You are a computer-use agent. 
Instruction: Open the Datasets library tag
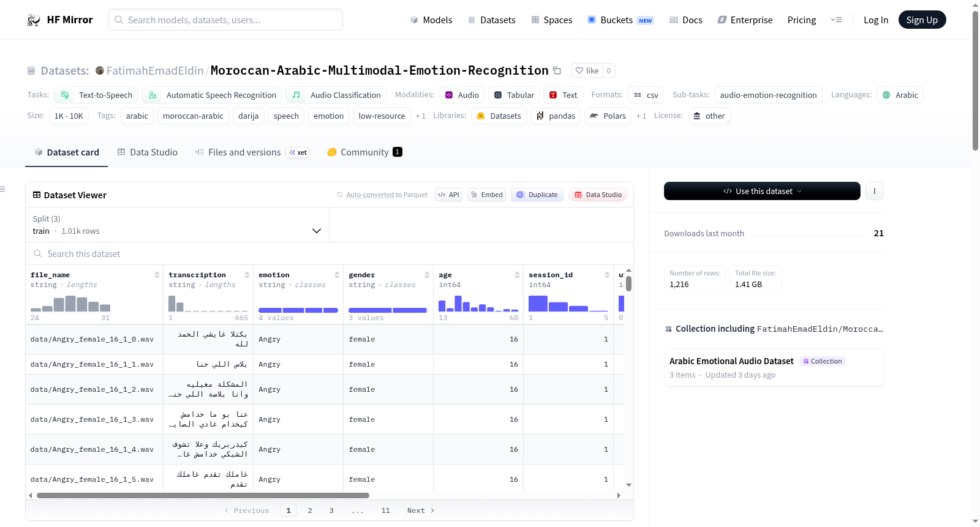[x=499, y=116]
